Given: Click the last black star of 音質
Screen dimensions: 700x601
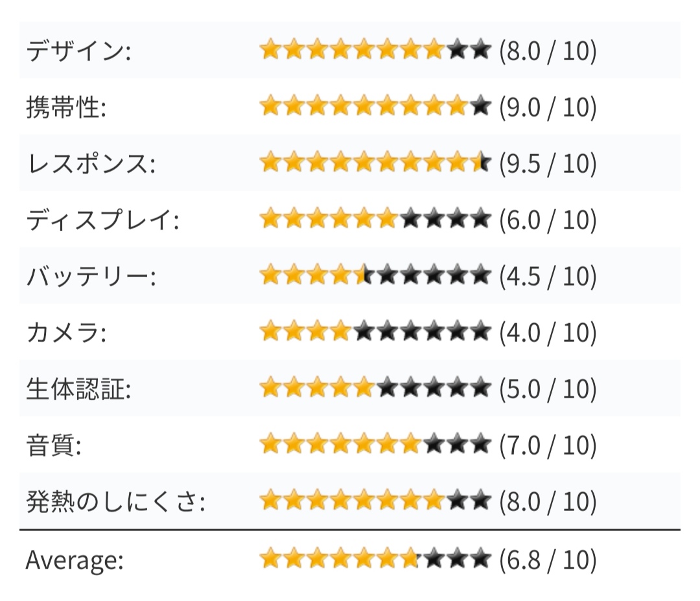Looking at the screenshot, I should [479, 445].
